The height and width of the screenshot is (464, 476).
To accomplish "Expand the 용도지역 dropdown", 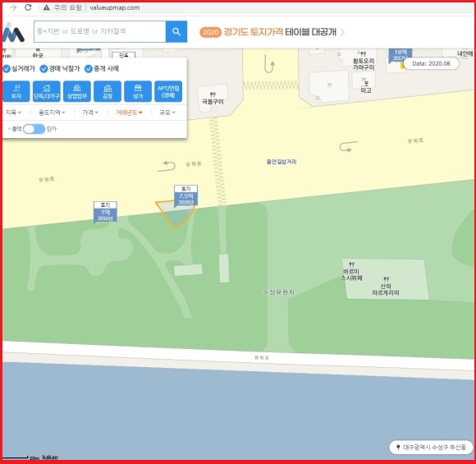I will 52,113.
